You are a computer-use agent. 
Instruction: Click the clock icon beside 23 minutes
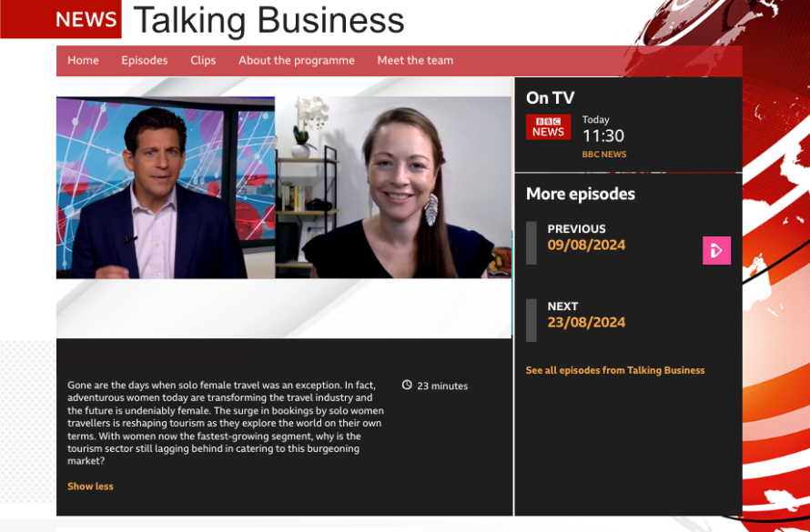click(407, 386)
